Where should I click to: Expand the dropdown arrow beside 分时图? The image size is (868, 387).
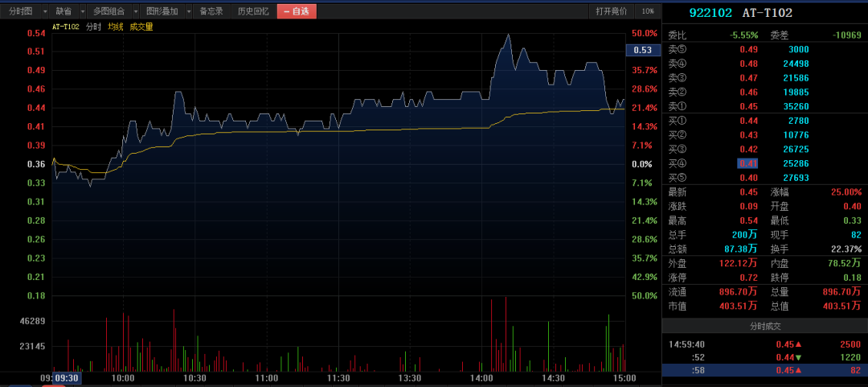click(x=45, y=11)
